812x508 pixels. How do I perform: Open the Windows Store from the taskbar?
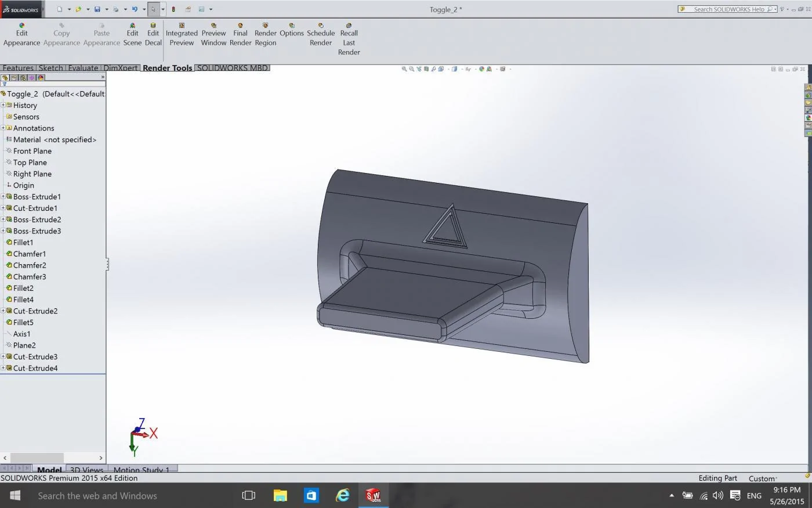pos(311,495)
